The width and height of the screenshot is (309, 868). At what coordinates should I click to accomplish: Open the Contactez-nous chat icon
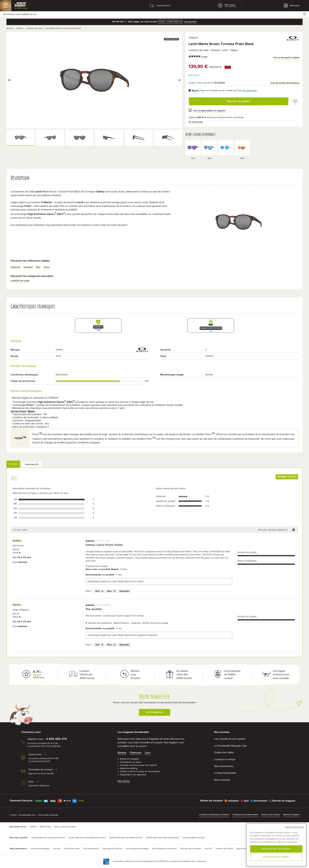152,5
